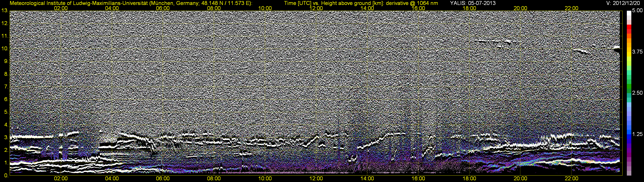Click the 12 km height axis label

5,23
